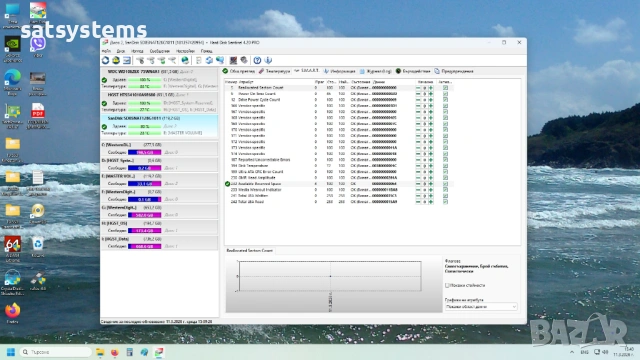Click the minus offset button in Reallocated Sectors Count row
The image size is (640, 360).
[x=418, y=88]
